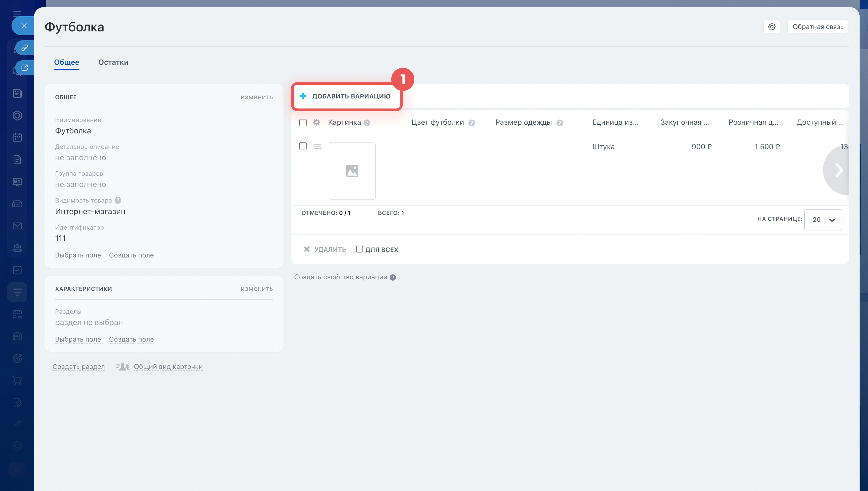This screenshot has height=491, width=868.
Task: Enable the ДЛЯ ВСЕХ checkbox
Action: (x=359, y=249)
